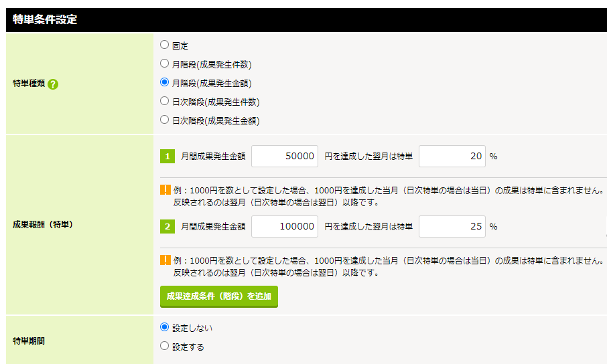Click the 成果報酬（特単） row label
This screenshot has height=364, width=607.
pyautogui.click(x=43, y=225)
